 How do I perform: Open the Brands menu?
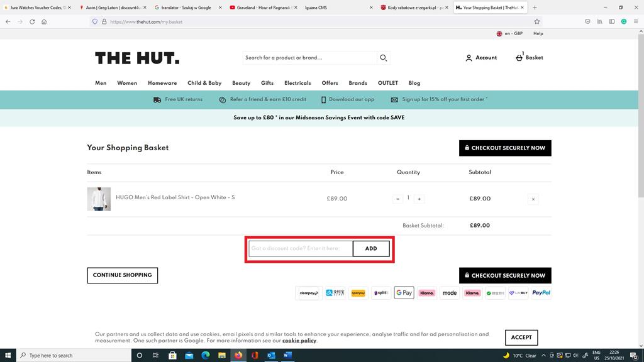pos(358,83)
